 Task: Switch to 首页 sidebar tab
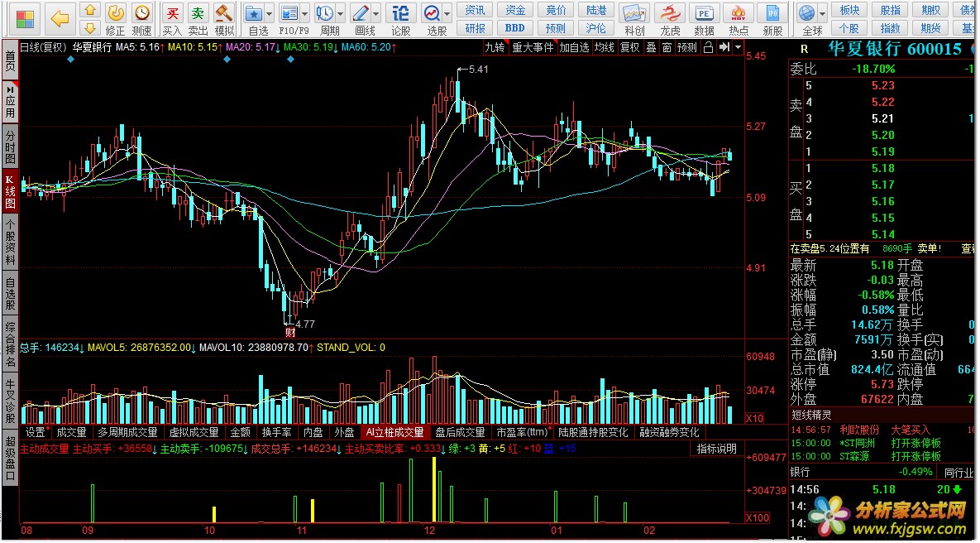click(x=10, y=61)
